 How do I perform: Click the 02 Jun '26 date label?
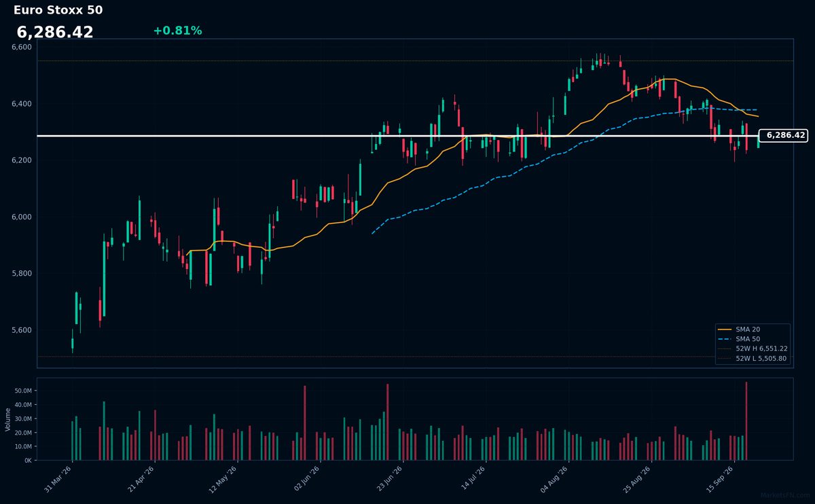click(x=306, y=479)
